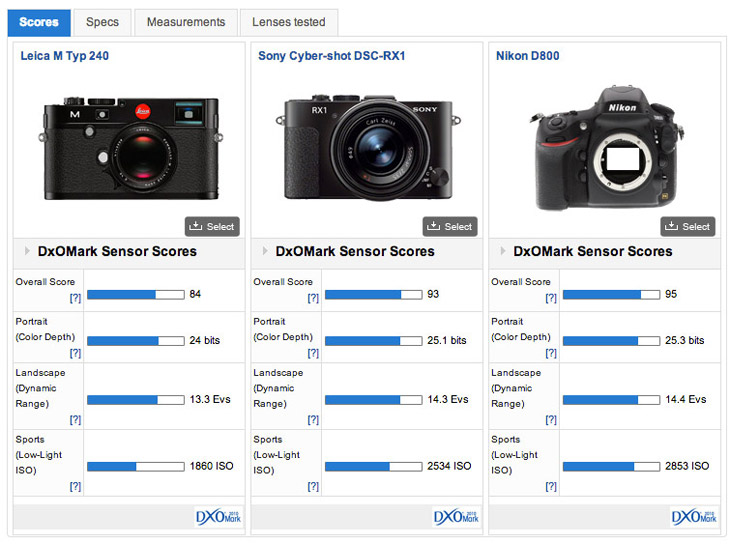Click the Leica M camera photo
730x544 pixels.
pos(130,148)
